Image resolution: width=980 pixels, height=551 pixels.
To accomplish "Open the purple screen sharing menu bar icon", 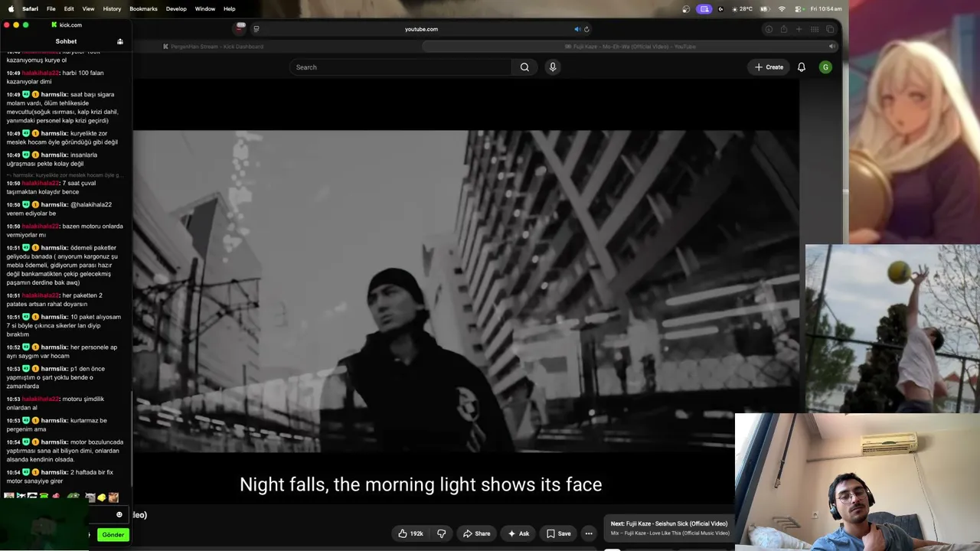I will pos(704,8).
